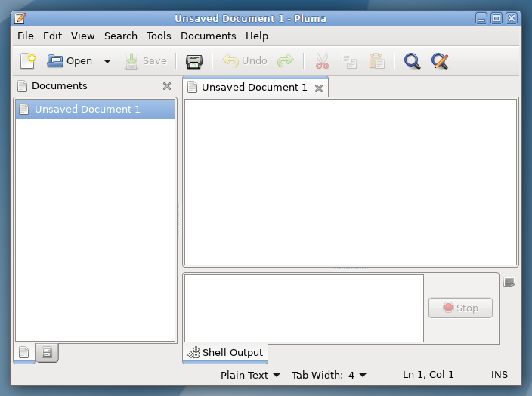Click inside the text editing area
Viewport: 532px width, 396px height.
click(351, 182)
